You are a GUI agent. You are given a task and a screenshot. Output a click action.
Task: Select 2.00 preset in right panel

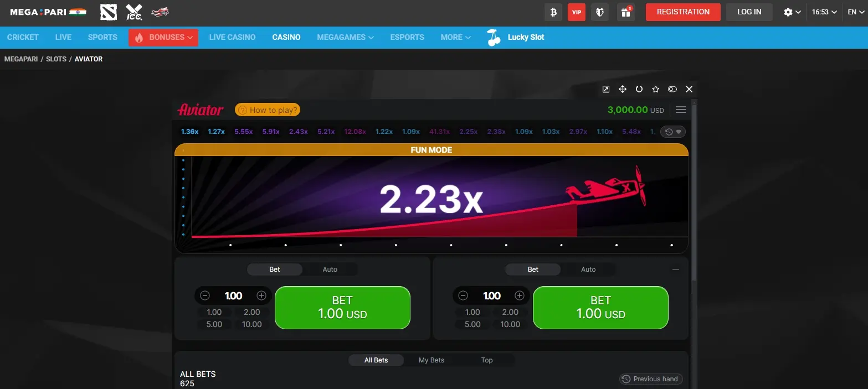(x=510, y=312)
